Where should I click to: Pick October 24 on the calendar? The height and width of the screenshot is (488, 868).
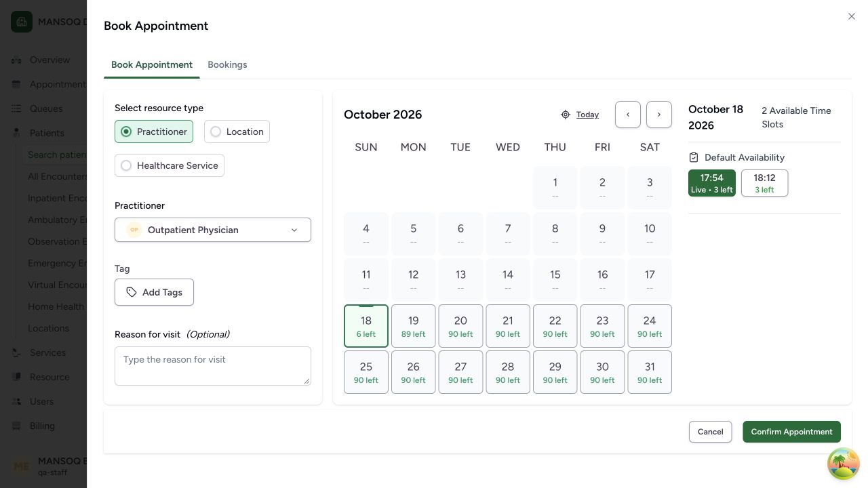[x=650, y=326]
